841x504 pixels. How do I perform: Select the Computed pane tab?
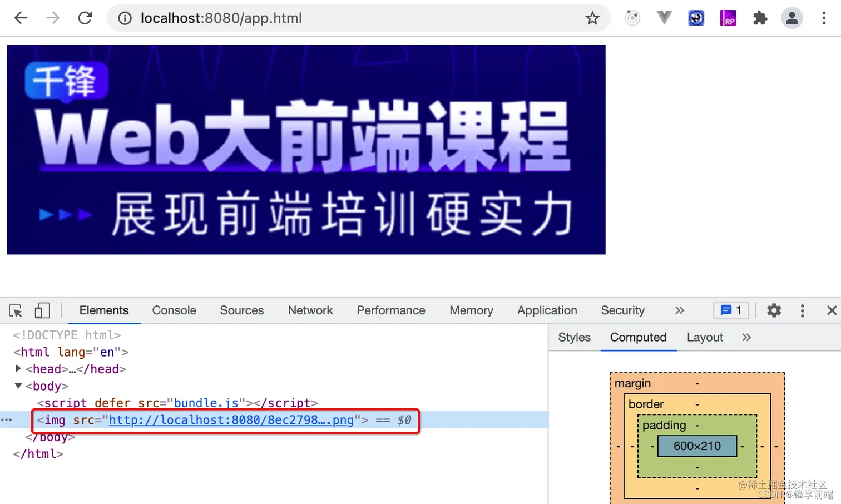click(639, 337)
